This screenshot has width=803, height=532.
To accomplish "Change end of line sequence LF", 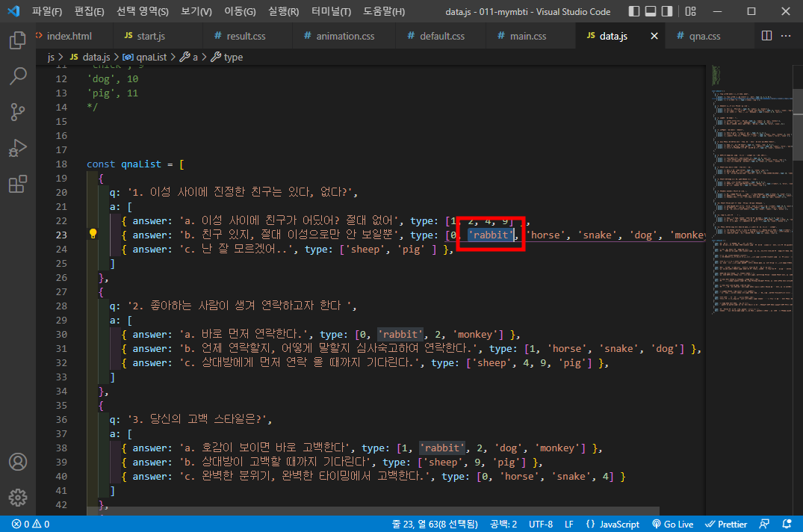I will tap(569, 525).
